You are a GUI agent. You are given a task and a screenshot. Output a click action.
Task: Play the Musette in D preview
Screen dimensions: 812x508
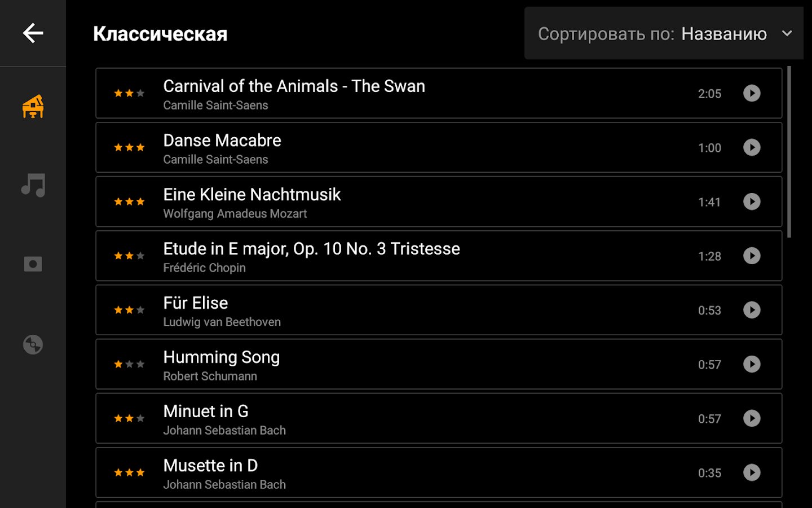point(752,472)
